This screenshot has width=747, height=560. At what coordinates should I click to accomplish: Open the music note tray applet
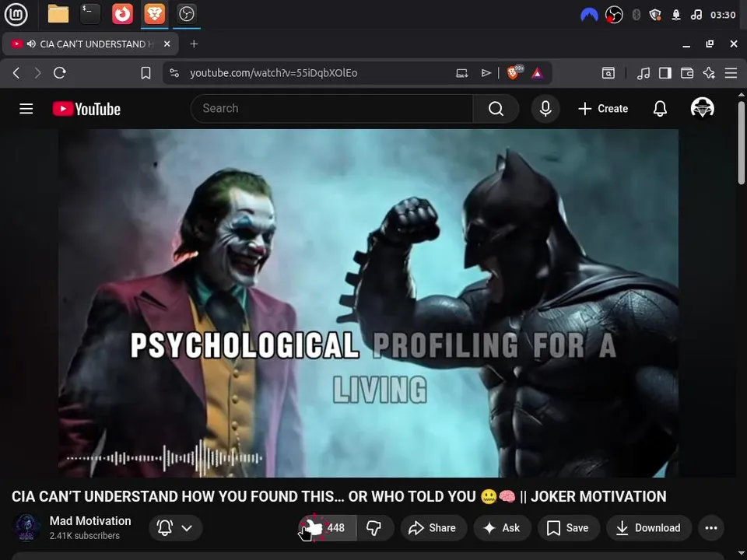point(696,15)
